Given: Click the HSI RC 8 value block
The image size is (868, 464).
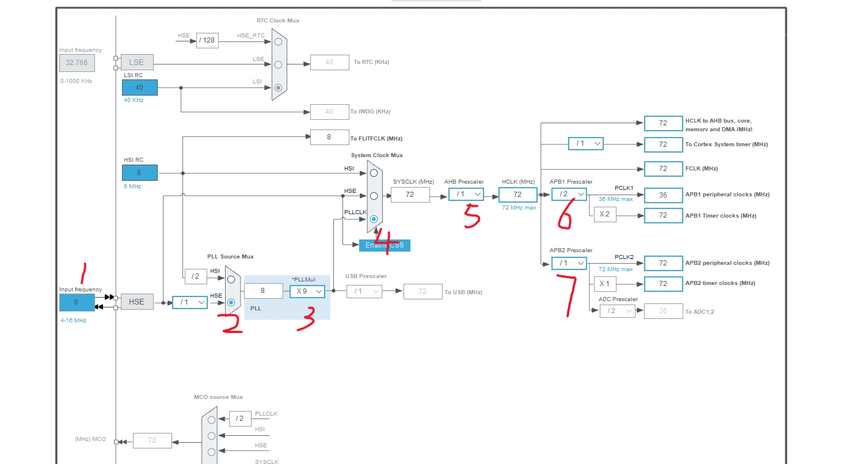Looking at the screenshot, I should click(139, 172).
